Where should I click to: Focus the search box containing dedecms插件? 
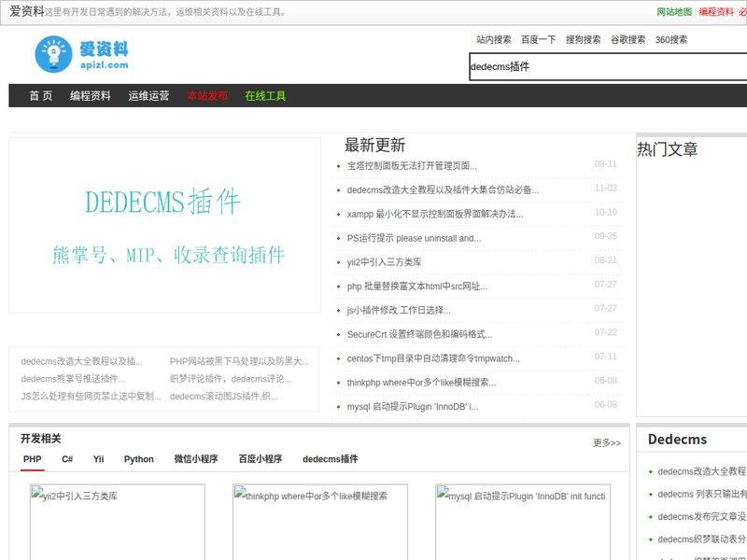pyautogui.click(x=608, y=66)
